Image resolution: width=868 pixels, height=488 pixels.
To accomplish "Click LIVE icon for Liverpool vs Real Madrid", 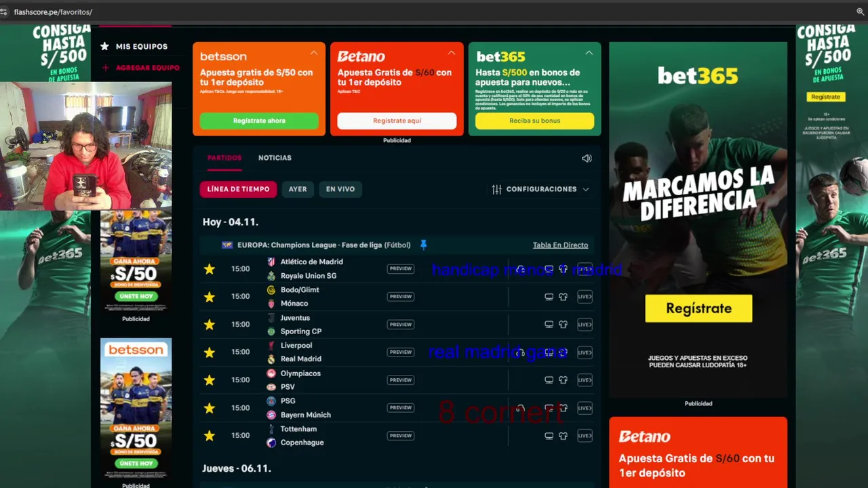I will click(x=585, y=352).
